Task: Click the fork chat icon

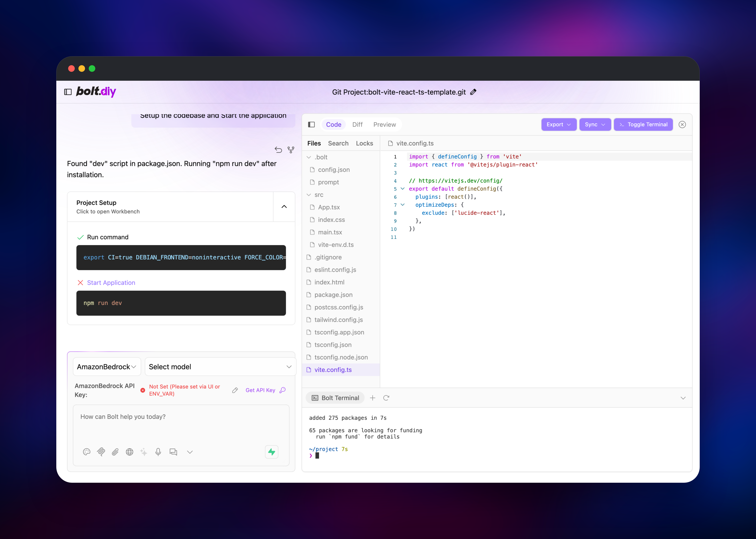Action: tap(291, 150)
